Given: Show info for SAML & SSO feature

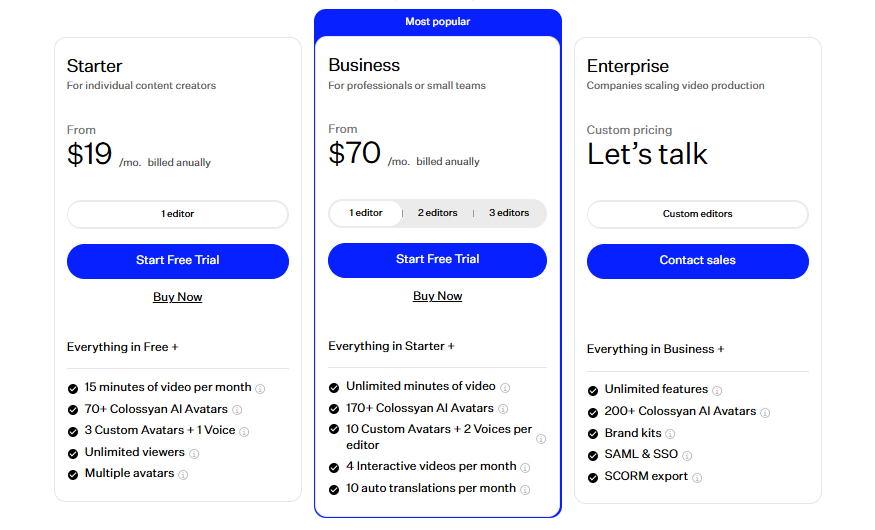Looking at the screenshot, I should coord(688,456).
